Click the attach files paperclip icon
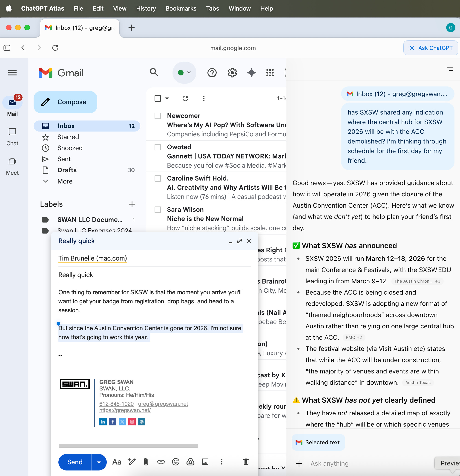 [146, 462]
